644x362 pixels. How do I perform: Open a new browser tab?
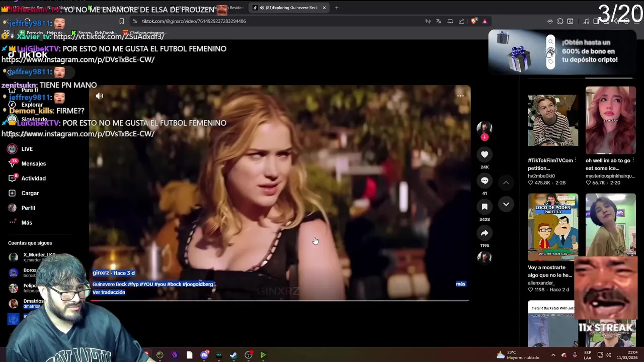(x=337, y=8)
